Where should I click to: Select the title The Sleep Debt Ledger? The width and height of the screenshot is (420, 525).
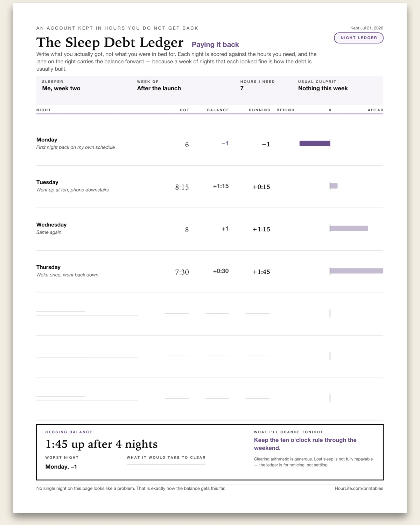[x=110, y=42]
